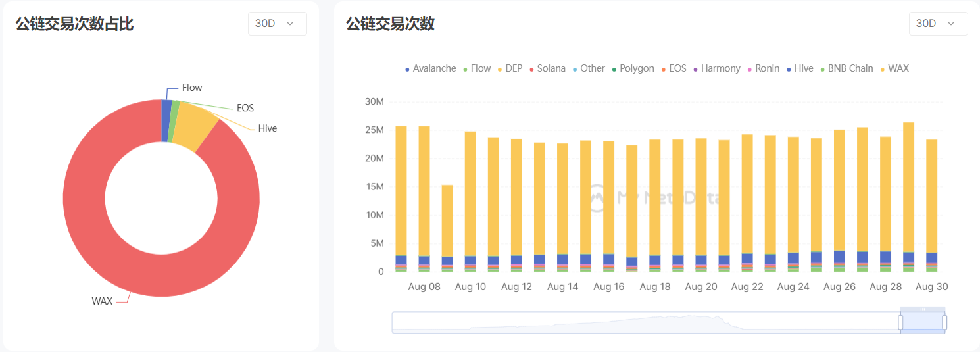Hide the DEP series in legend

[x=509, y=68]
